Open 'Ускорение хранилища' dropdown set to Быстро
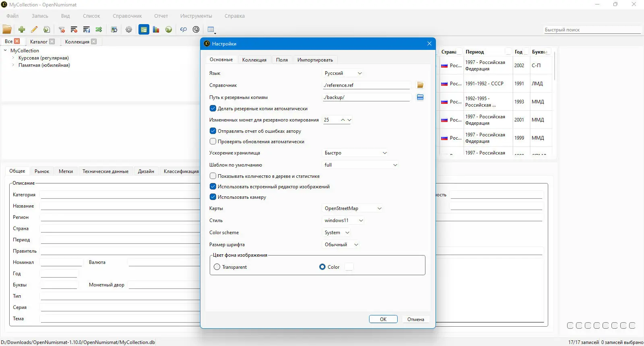644x346 pixels. point(356,153)
